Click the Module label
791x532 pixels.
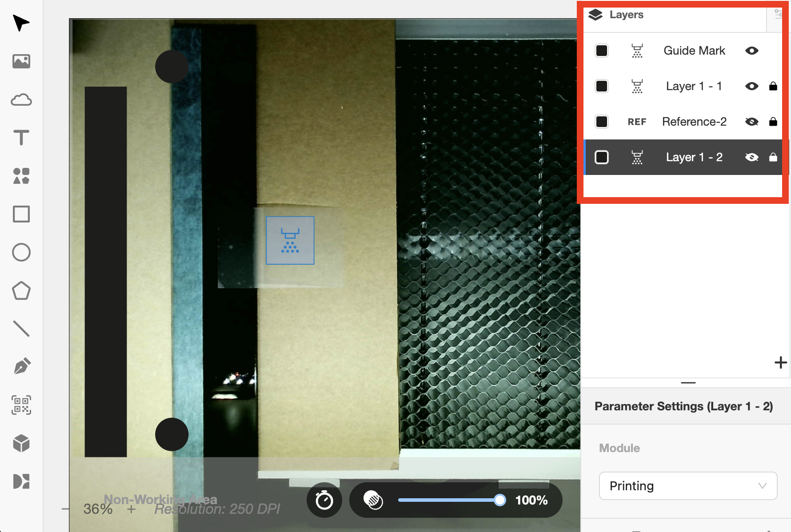coord(619,448)
